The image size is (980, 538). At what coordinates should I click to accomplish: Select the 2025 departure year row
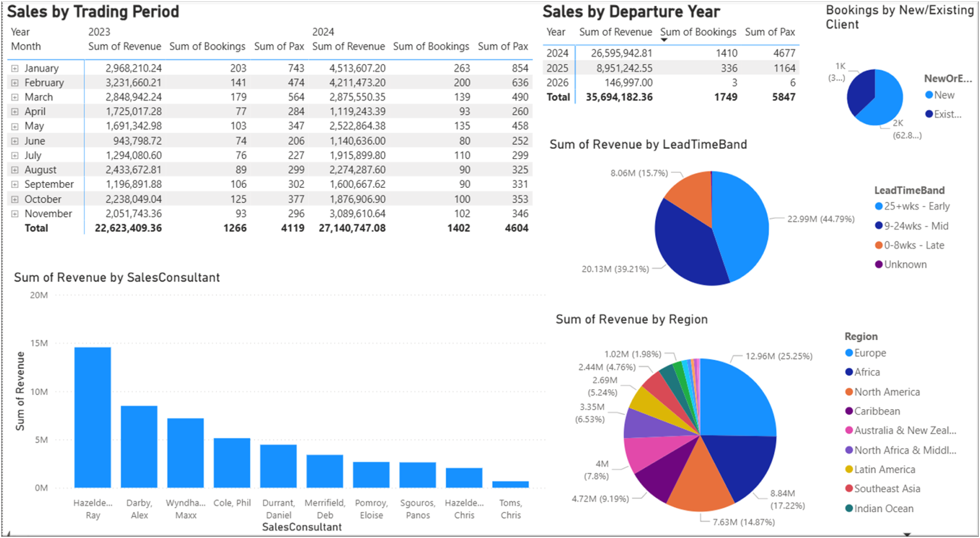(x=671, y=68)
